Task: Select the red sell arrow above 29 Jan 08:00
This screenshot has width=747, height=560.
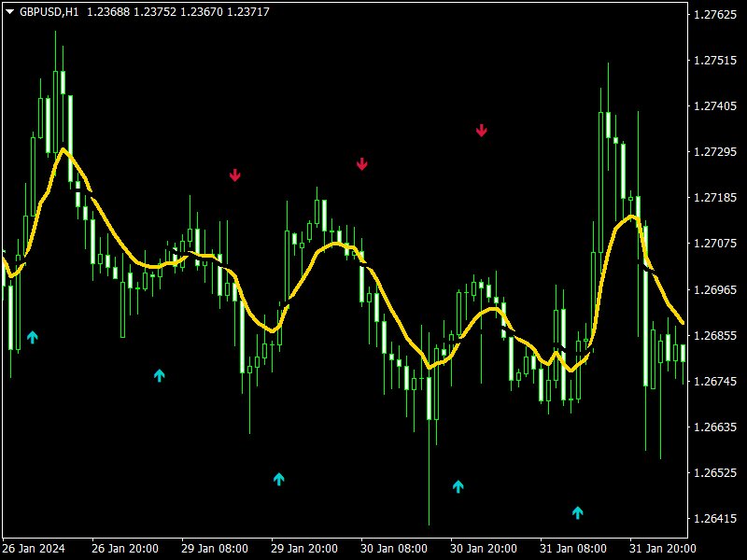Action: click(x=235, y=175)
